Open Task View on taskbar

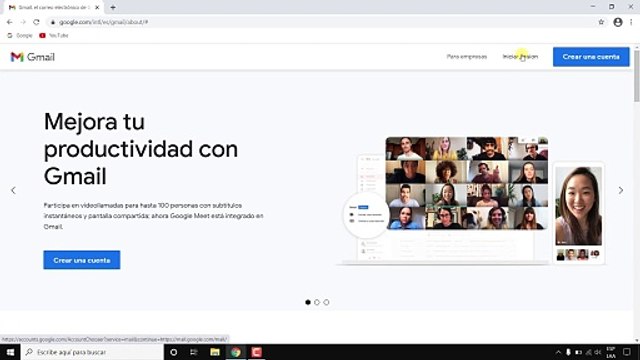[x=194, y=352]
